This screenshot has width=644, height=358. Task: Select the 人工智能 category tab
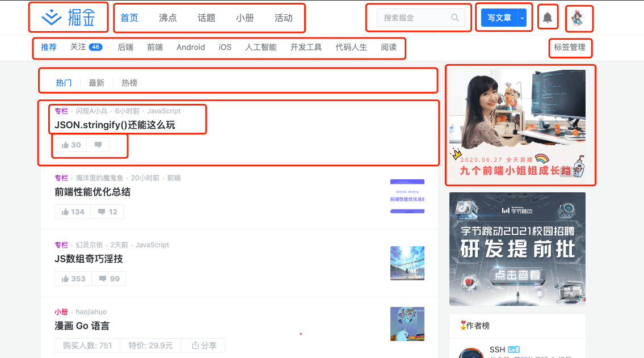[261, 47]
